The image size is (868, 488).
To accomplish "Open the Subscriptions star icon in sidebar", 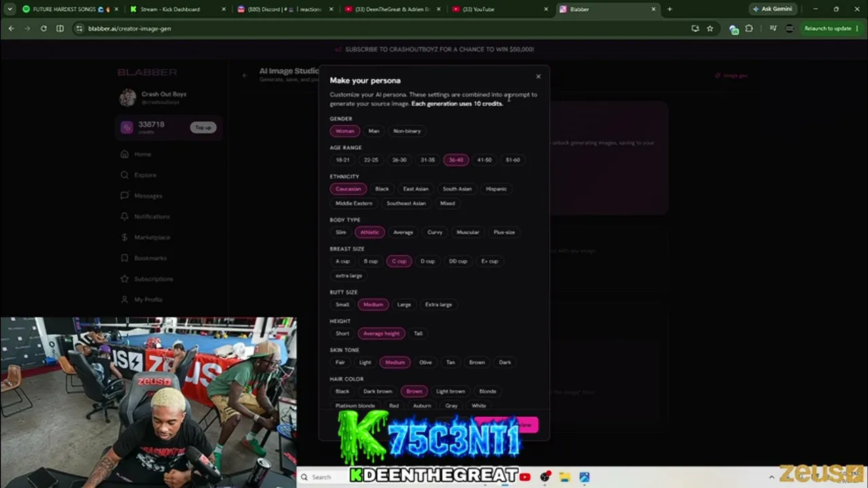I will (x=125, y=279).
